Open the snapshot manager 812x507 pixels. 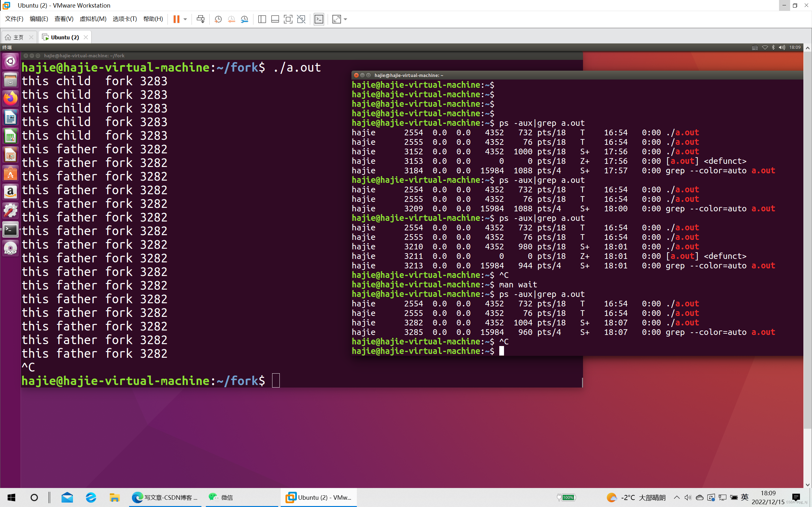pyautogui.click(x=245, y=19)
